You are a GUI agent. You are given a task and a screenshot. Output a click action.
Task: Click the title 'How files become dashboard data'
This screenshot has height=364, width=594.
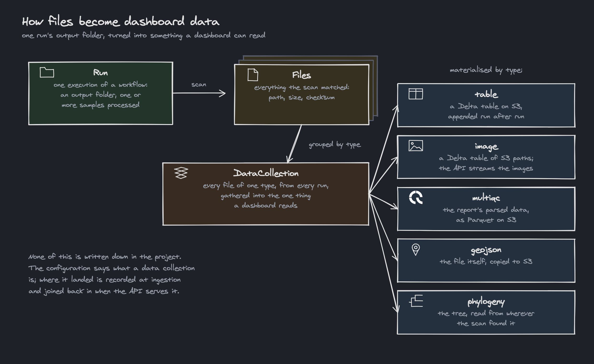tap(120, 21)
